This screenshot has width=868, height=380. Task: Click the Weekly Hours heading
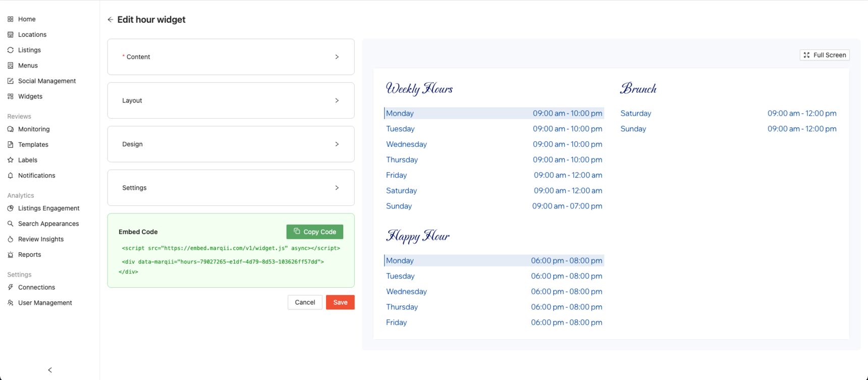pos(419,89)
